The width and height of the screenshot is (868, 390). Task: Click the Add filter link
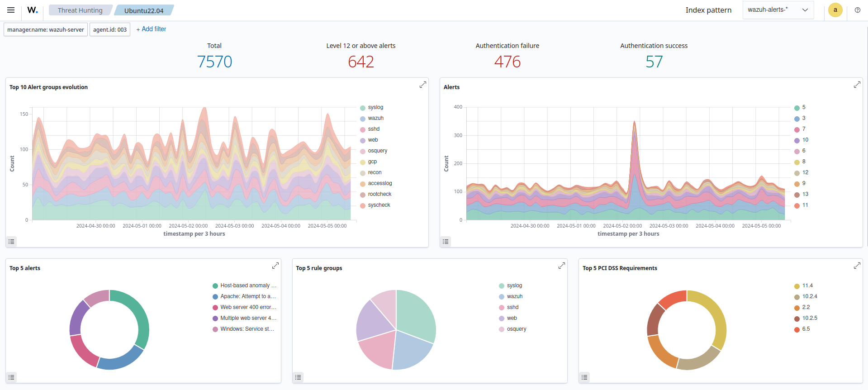pyautogui.click(x=151, y=29)
